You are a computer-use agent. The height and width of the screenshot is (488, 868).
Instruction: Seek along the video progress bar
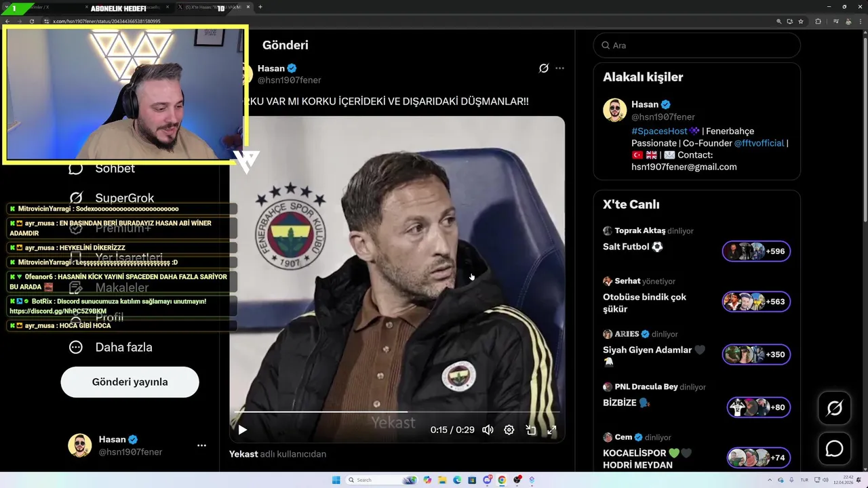(x=397, y=411)
